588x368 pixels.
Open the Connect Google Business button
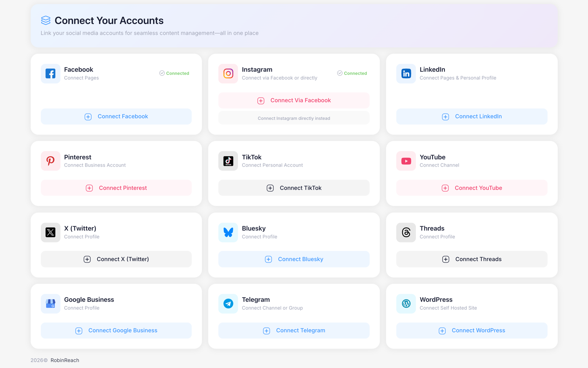[116, 331]
